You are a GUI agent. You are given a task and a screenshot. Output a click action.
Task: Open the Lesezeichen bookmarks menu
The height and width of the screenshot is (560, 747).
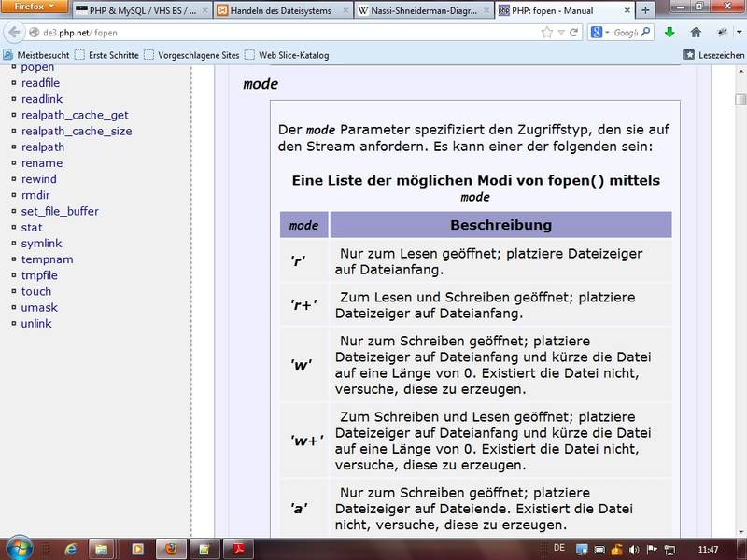[714, 55]
